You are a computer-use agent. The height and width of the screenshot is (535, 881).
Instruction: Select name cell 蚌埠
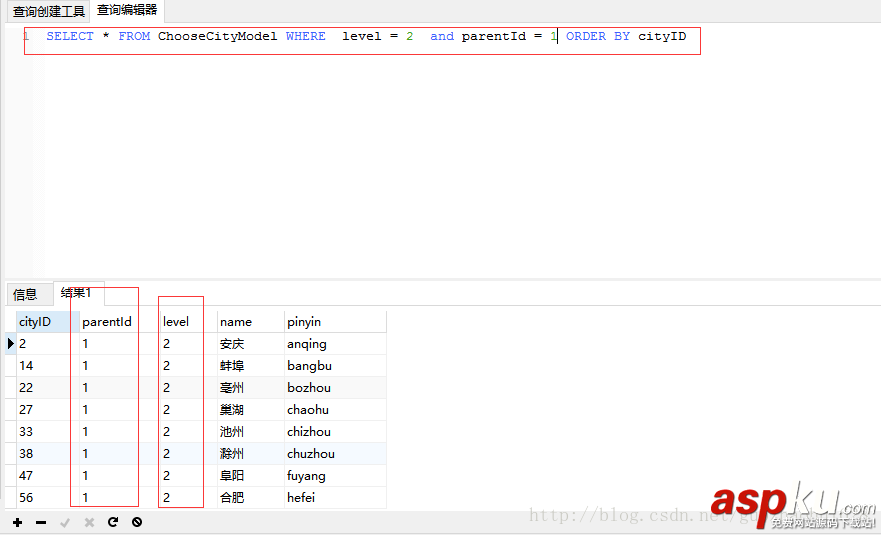point(251,366)
